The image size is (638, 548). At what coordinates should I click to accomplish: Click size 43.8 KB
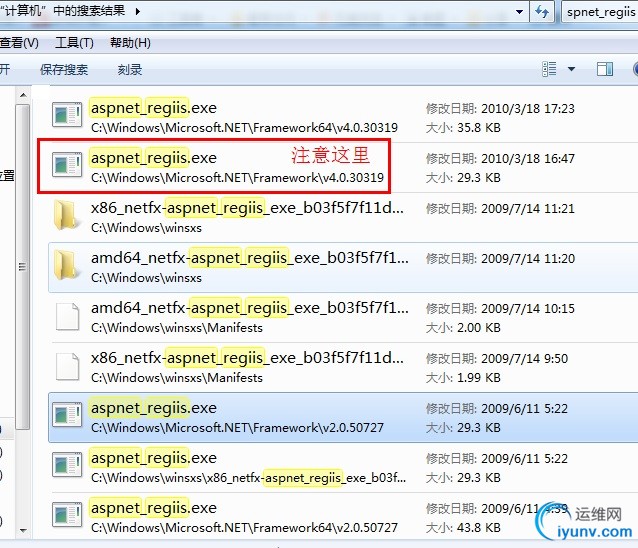click(x=478, y=528)
